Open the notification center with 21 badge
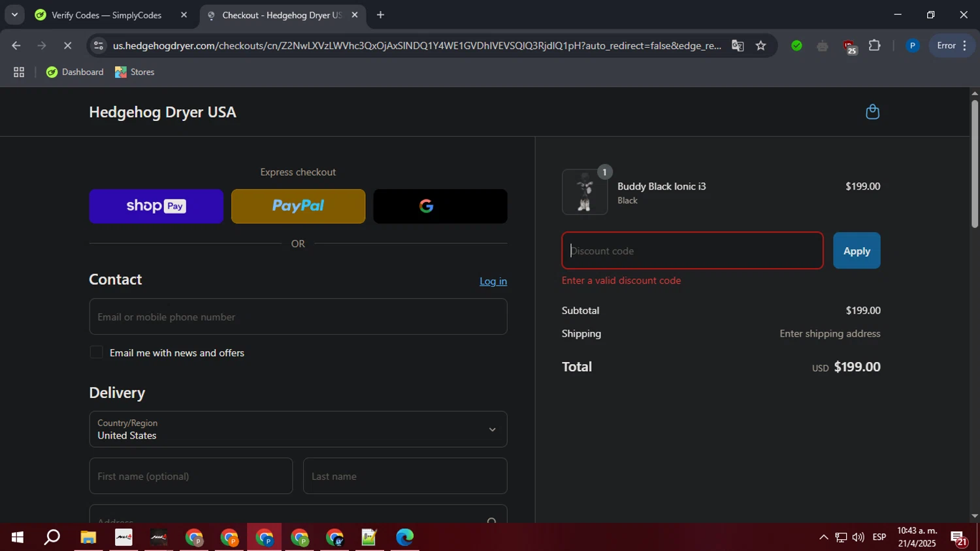980x551 pixels. [959, 539]
